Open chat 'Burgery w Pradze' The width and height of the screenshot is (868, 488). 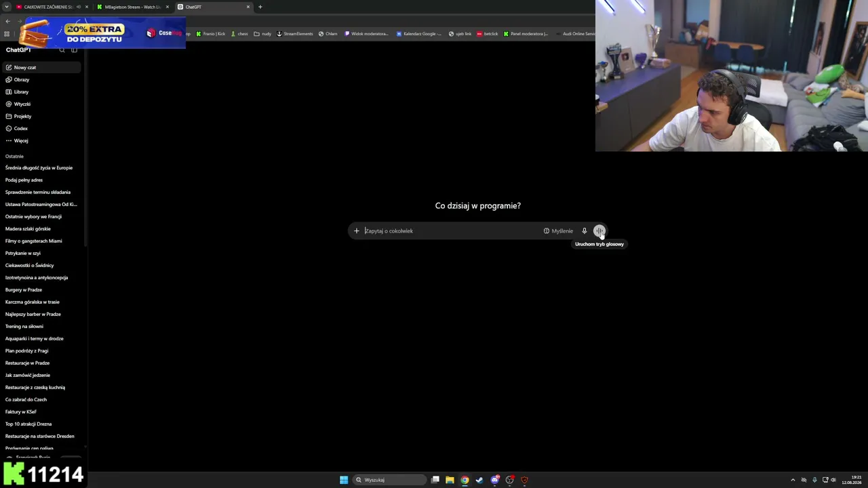pyautogui.click(x=41, y=290)
